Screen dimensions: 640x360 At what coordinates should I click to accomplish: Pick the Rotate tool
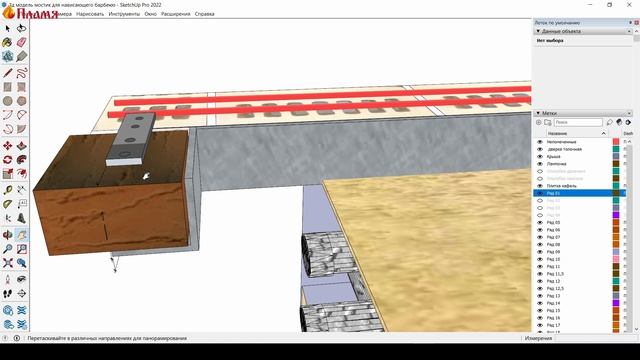click(7, 160)
